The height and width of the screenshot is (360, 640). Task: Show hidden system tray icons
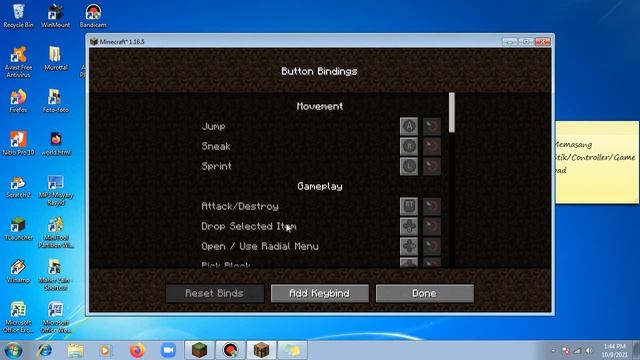pyautogui.click(x=553, y=351)
